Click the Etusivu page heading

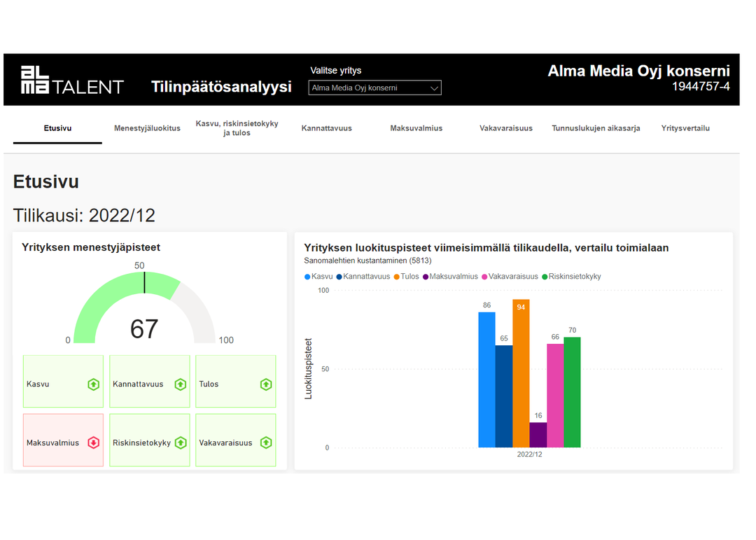(x=45, y=182)
